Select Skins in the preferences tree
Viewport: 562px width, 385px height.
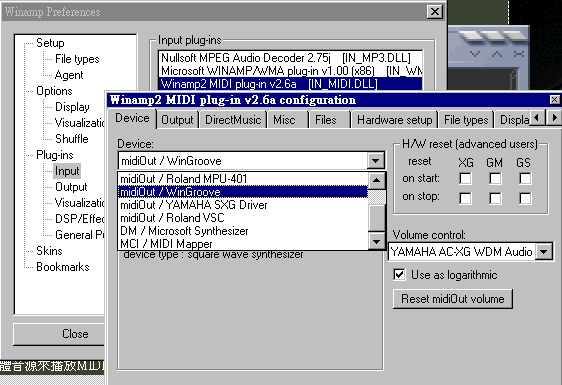tap(49, 251)
